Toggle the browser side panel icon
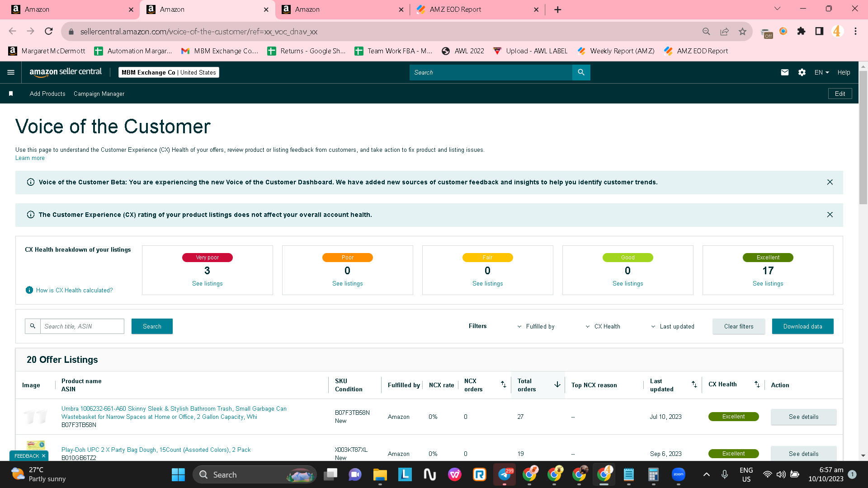The image size is (868, 488). [x=819, y=31]
